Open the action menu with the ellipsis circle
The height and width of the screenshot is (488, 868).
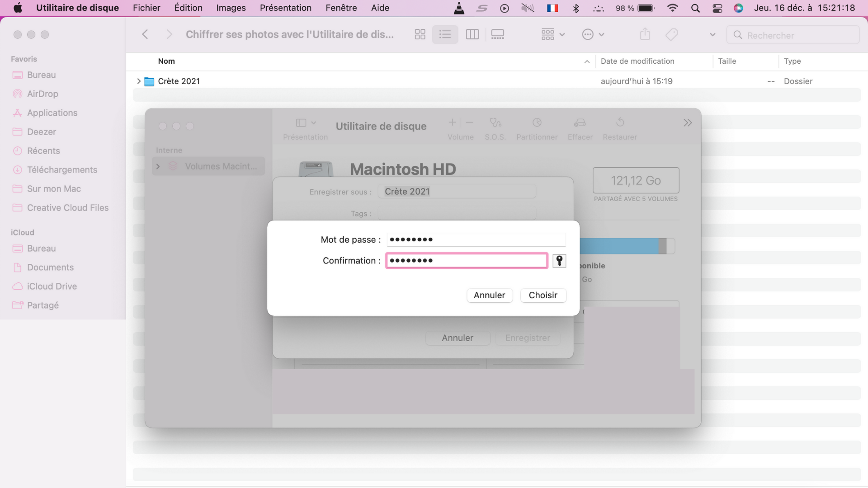(593, 34)
